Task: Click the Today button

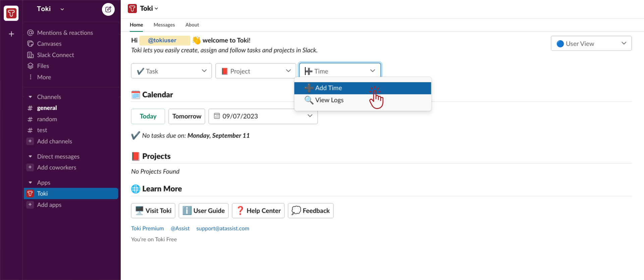Action: click(148, 116)
